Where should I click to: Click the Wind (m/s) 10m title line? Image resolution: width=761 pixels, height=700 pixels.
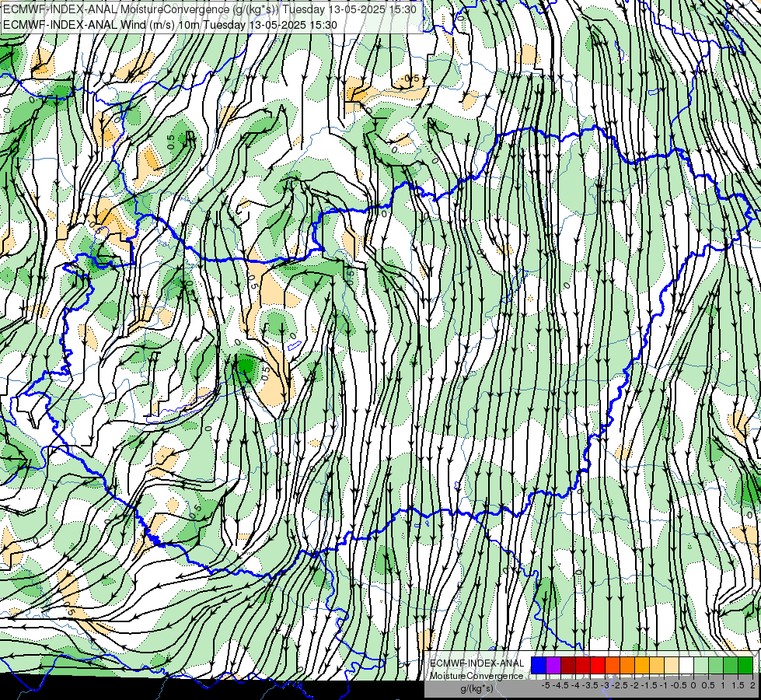pos(170,24)
